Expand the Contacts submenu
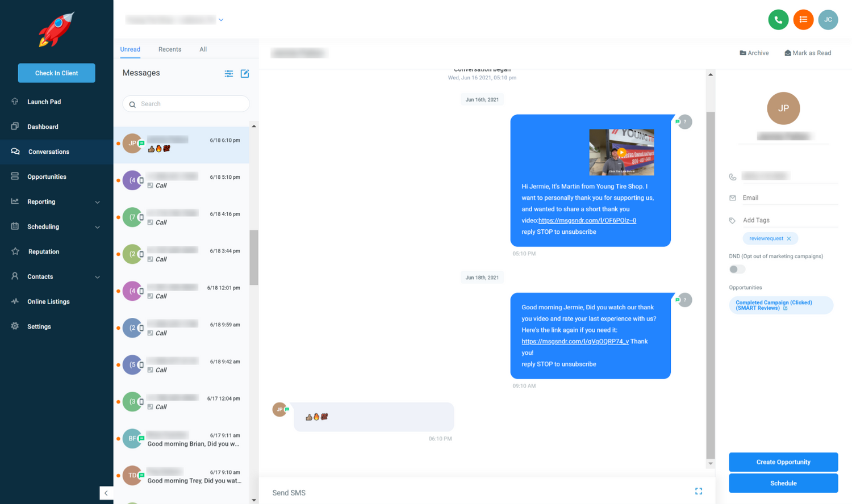Viewport: 852px width, 504px height. (97, 277)
